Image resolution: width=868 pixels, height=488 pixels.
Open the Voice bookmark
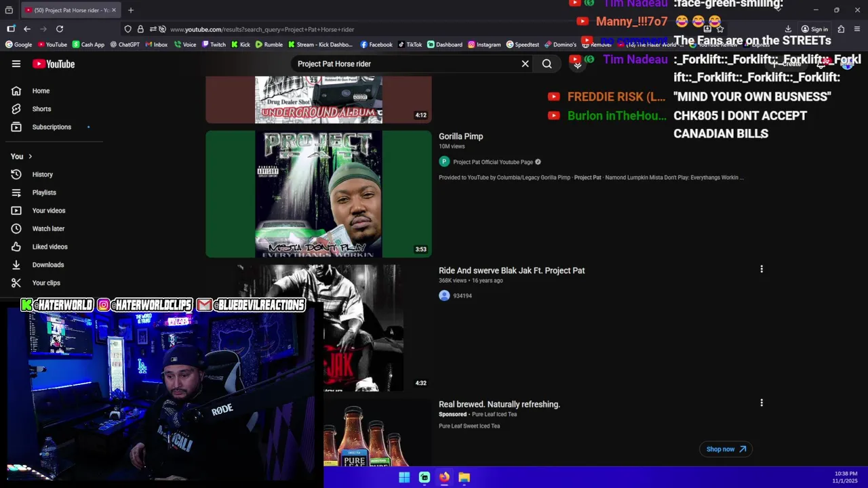185,45
